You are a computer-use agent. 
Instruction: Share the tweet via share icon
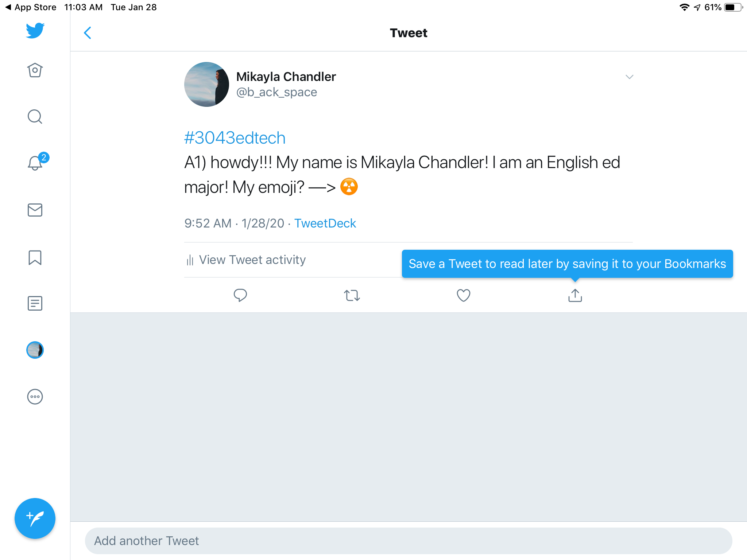(575, 295)
